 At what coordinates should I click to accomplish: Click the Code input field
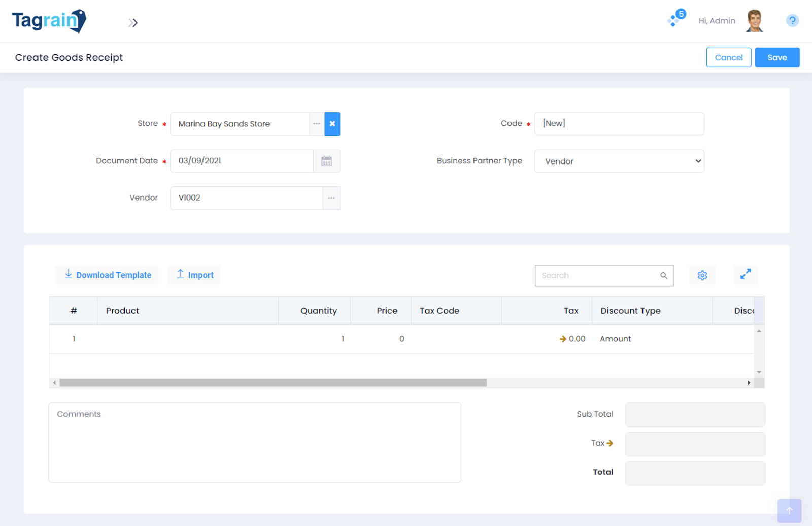619,124
